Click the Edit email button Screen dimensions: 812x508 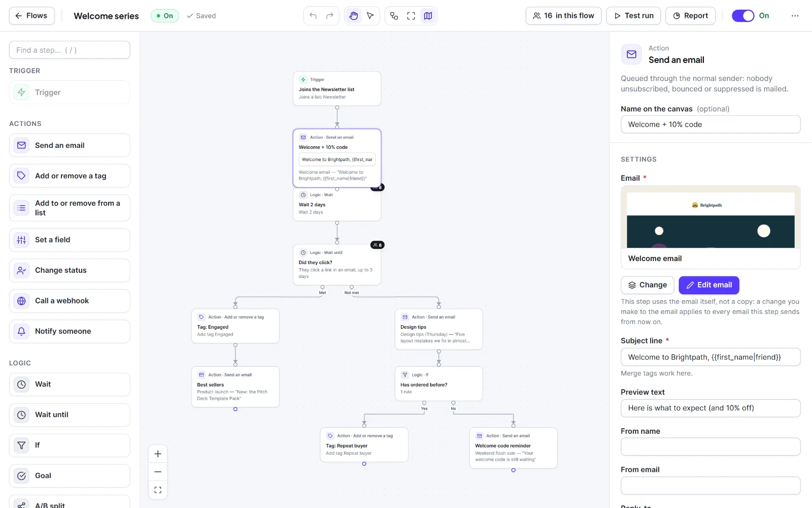709,285
